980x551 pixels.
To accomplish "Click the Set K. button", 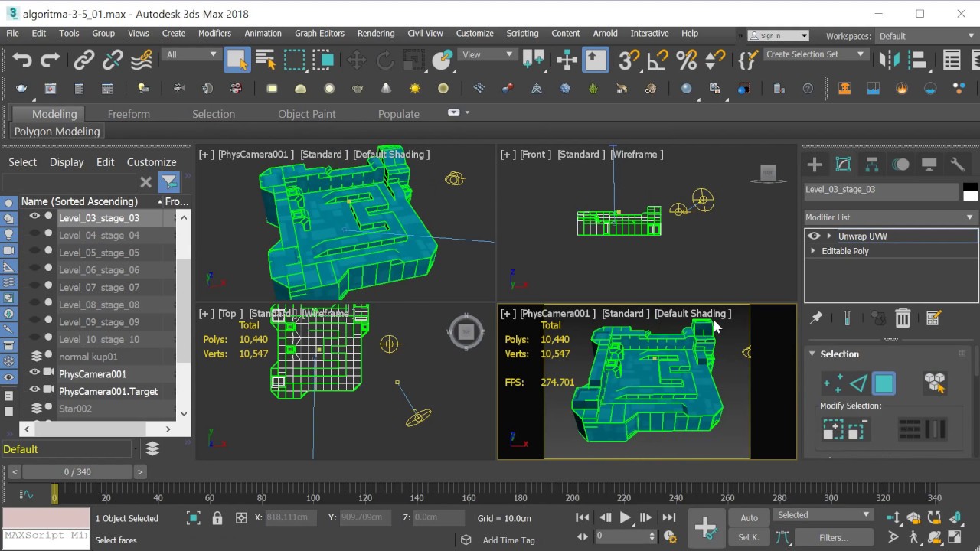I will pos(749,537).
